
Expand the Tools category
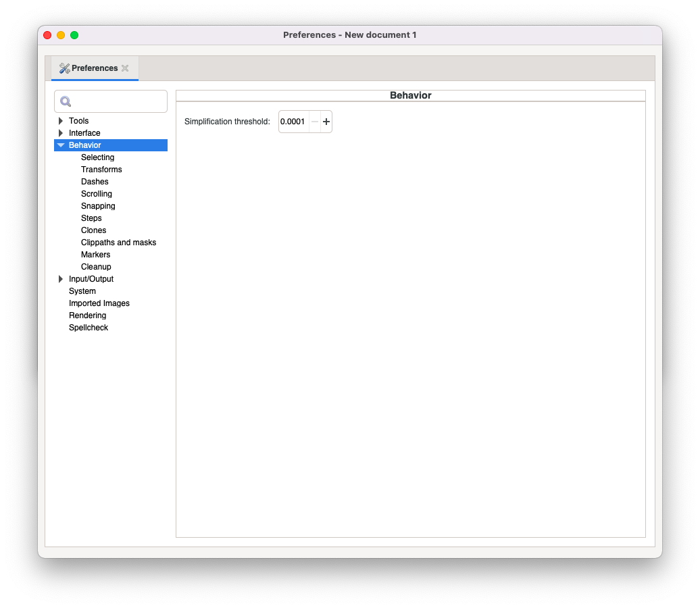click(60, 120)
